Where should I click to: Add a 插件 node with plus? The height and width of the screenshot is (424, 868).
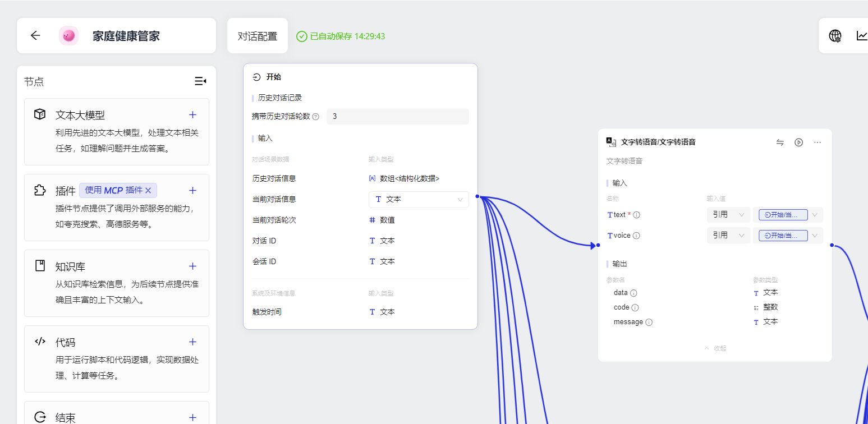click(192, 190)
